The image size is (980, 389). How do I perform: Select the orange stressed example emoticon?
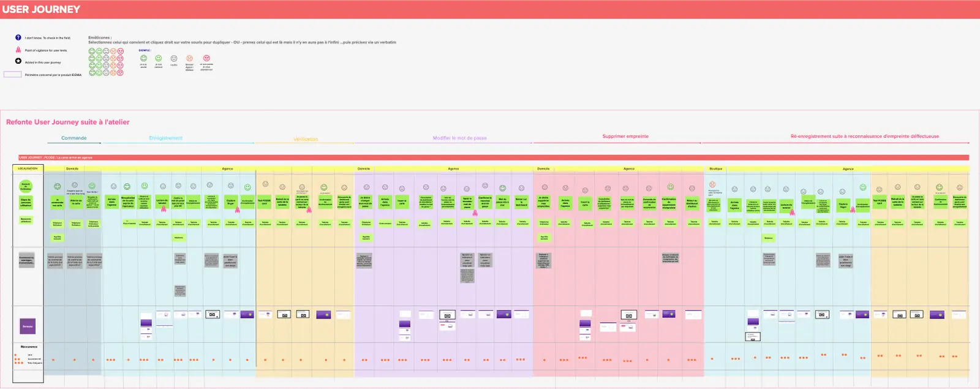(x=189, y=59)
